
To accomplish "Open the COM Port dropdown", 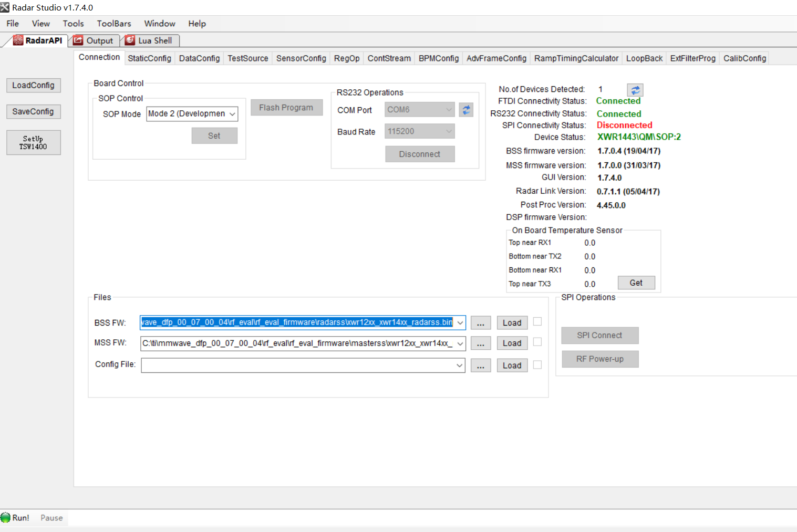I will pyautogui.click(x=449, y=110).
